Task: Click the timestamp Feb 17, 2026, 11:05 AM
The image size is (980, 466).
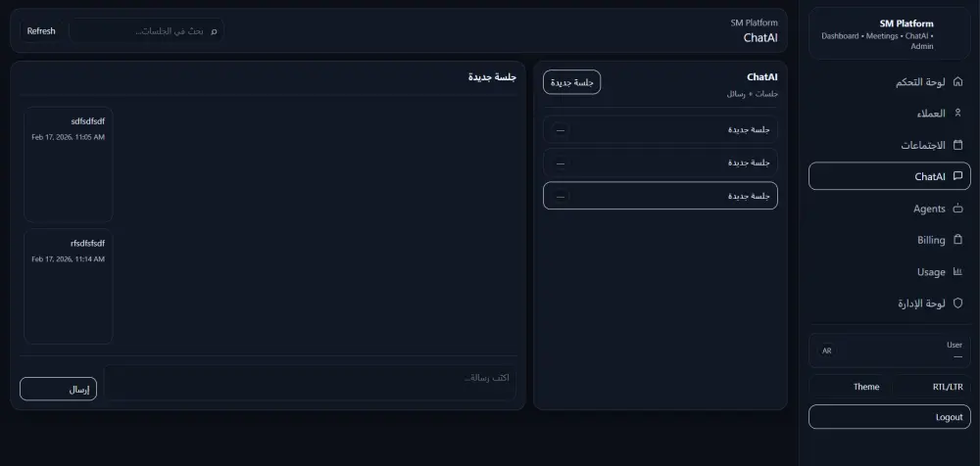Action: pos(69,137)
